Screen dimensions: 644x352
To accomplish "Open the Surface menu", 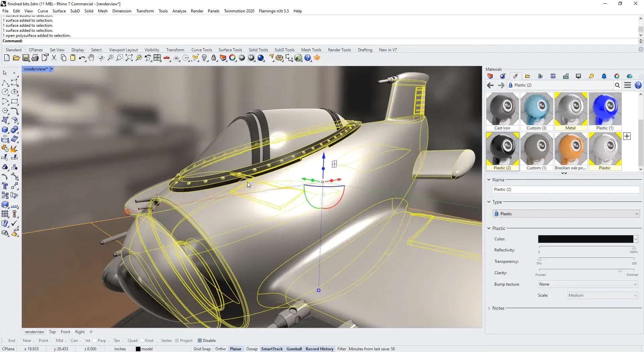I will [x=59, y=11].
